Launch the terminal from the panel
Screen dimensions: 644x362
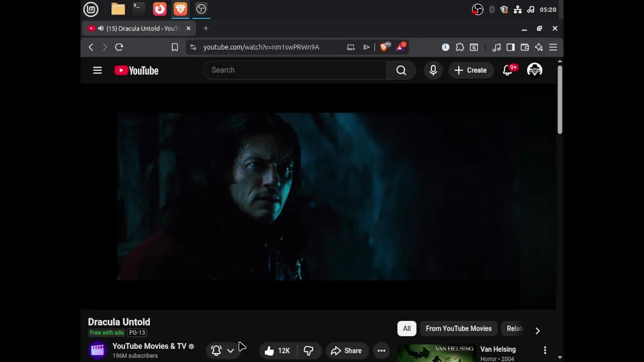coord(138,9)
